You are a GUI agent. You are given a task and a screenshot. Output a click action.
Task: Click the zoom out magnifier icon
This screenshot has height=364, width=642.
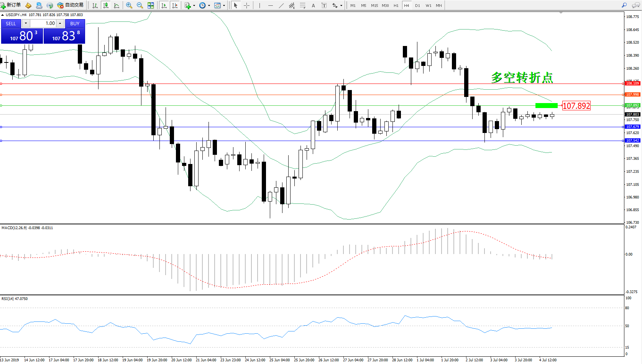(140, 5)
